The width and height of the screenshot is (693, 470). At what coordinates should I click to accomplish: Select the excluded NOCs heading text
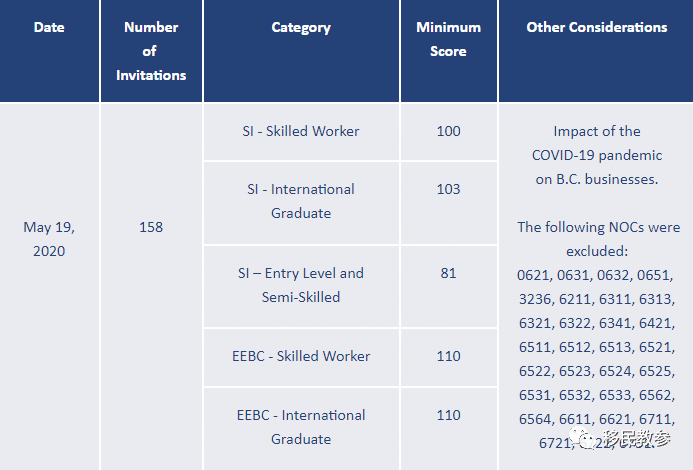pyautogui.click(x=596, y=239)
